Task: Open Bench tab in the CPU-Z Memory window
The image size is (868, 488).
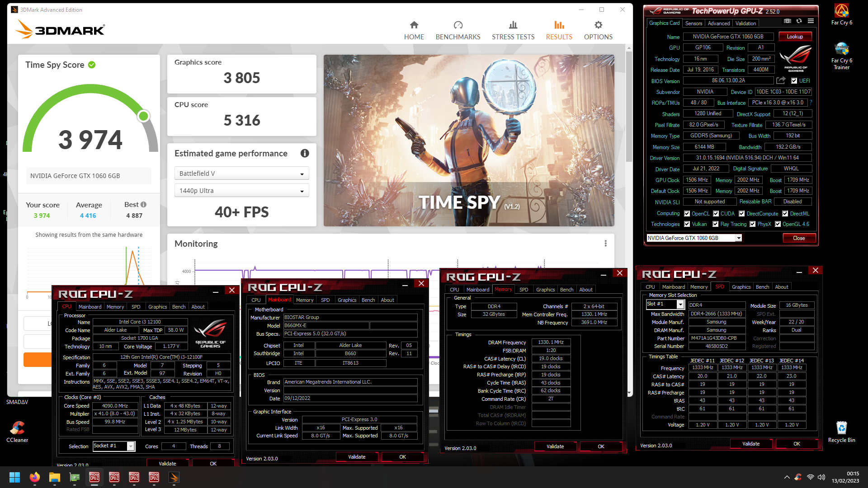Action: tap(566, 290)
